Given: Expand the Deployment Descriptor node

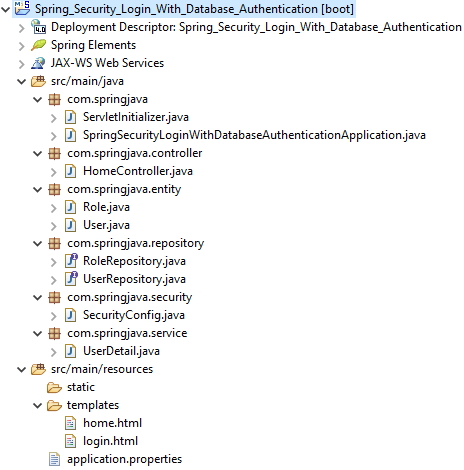Looking at the screenshot, I should tap(22, 28).
